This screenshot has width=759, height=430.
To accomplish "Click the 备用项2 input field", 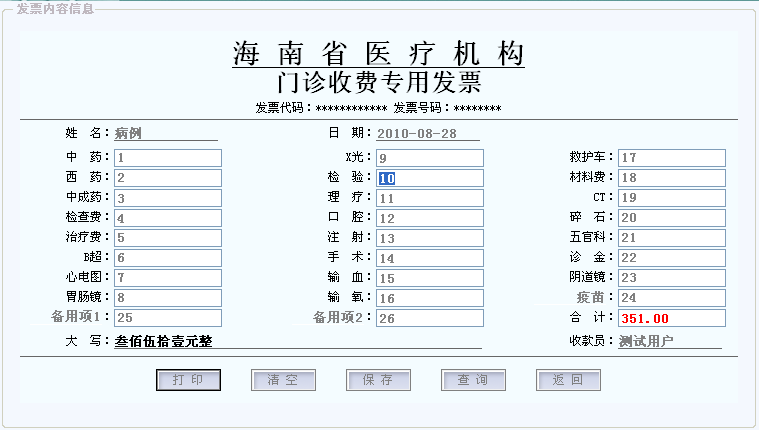I will tap(429, 318).
